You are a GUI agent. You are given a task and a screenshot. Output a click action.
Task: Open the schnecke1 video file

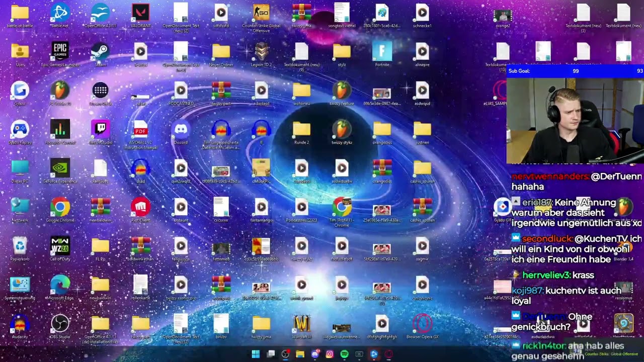pos(422,16)
